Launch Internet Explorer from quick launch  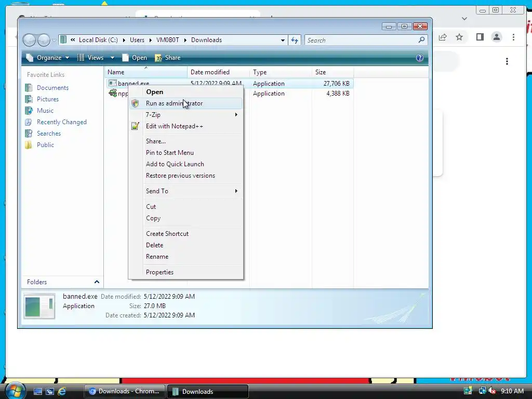[x=62, y=392]
